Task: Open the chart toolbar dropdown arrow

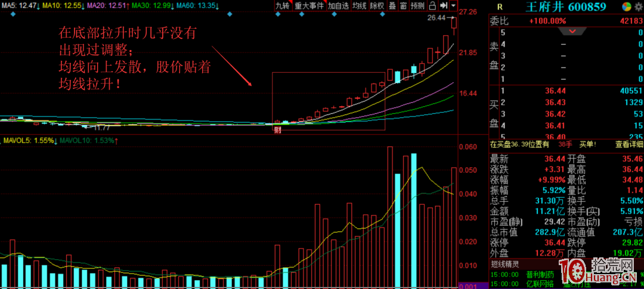Action: click(453, 5)
